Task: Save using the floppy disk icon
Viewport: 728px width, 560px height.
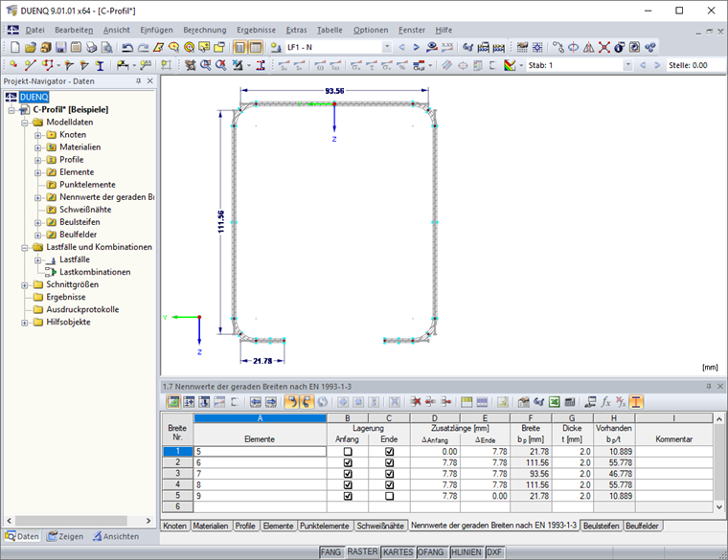Action: coord(60,47)
